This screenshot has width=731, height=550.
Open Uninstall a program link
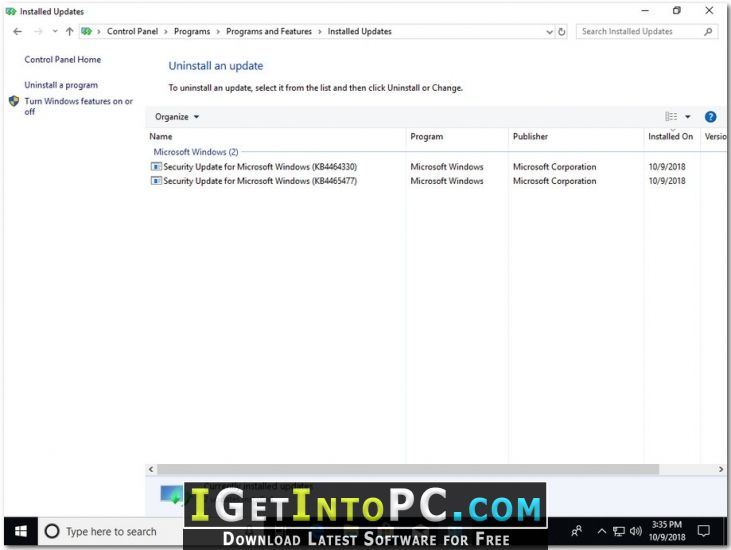pyautogui.click(x=61, y=85)
